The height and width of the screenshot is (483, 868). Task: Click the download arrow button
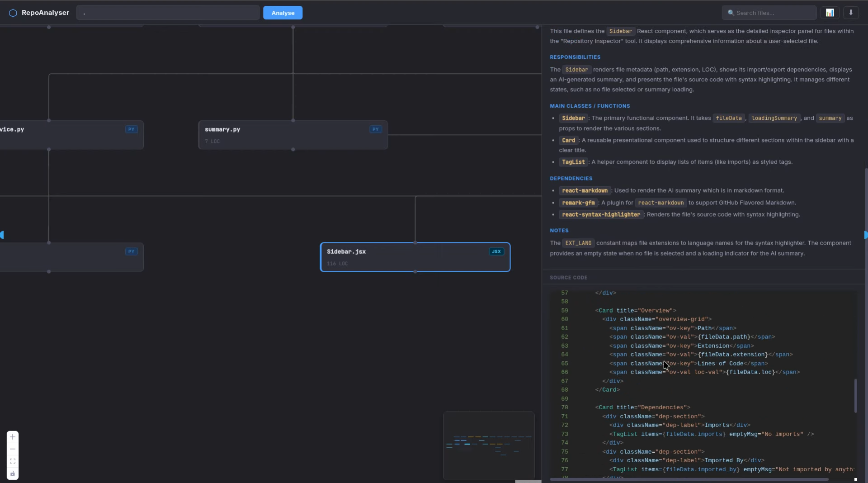point(851,13)
